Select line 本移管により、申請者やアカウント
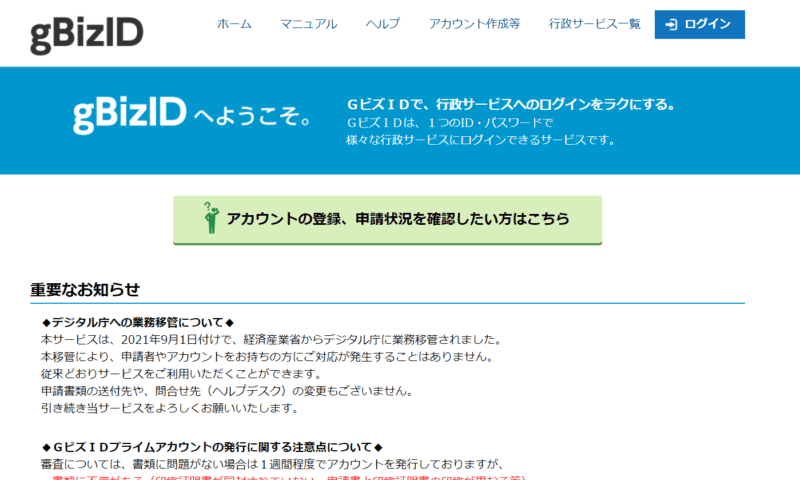 pyautogui.click(x=266, y=357)
